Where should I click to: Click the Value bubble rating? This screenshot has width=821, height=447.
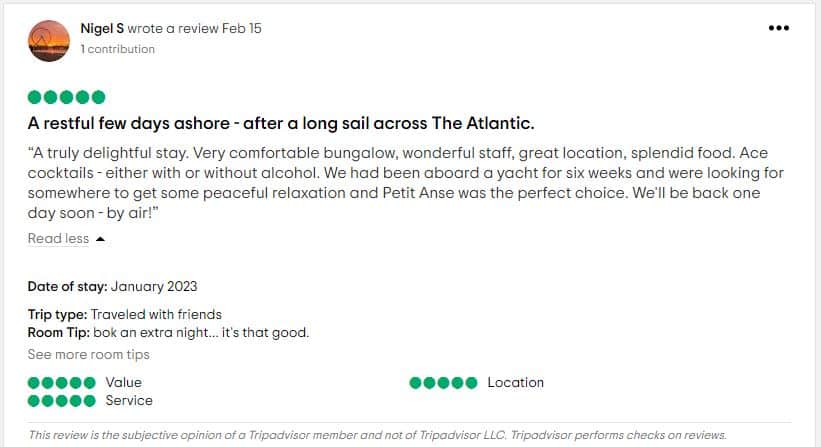tap(62, 383)
